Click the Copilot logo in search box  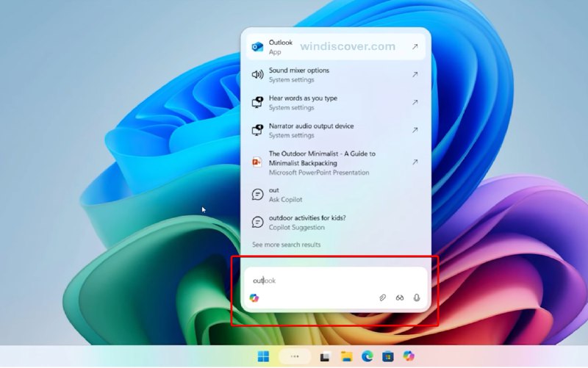[254, 297]
